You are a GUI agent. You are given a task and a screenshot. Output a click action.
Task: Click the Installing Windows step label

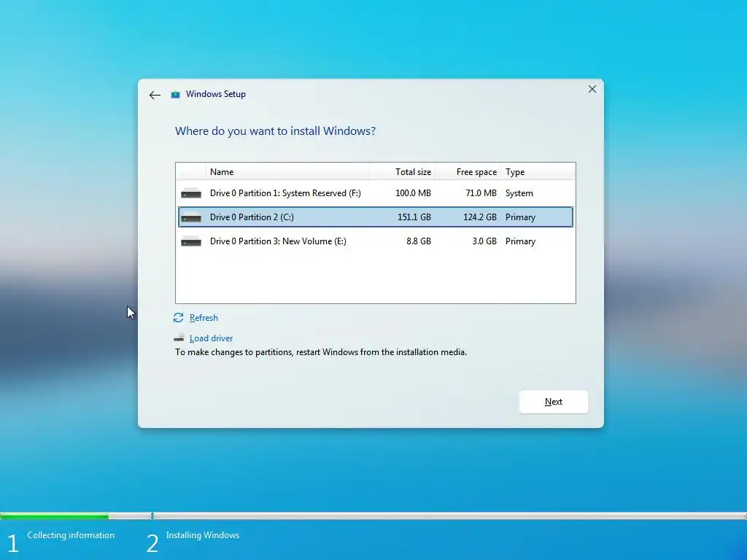pyautogui.click(x=203, y=535)
